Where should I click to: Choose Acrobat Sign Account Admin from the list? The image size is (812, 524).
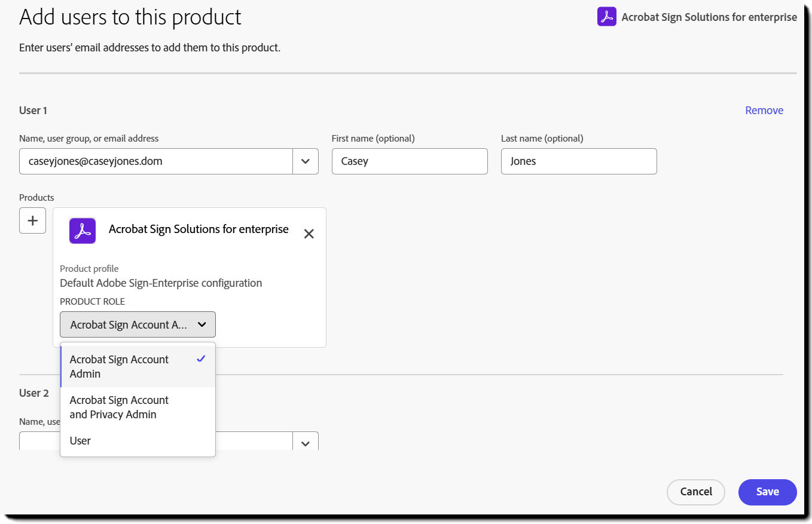tap(118, 366)
